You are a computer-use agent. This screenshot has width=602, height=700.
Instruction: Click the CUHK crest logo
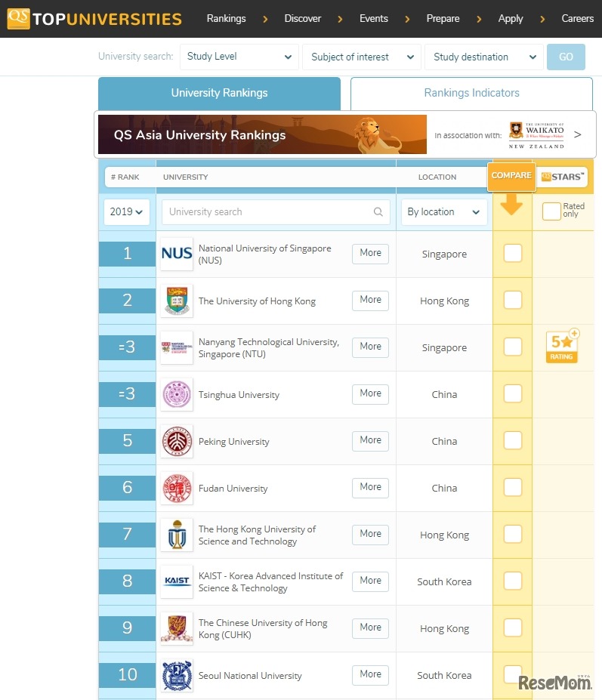click(177, 628)
